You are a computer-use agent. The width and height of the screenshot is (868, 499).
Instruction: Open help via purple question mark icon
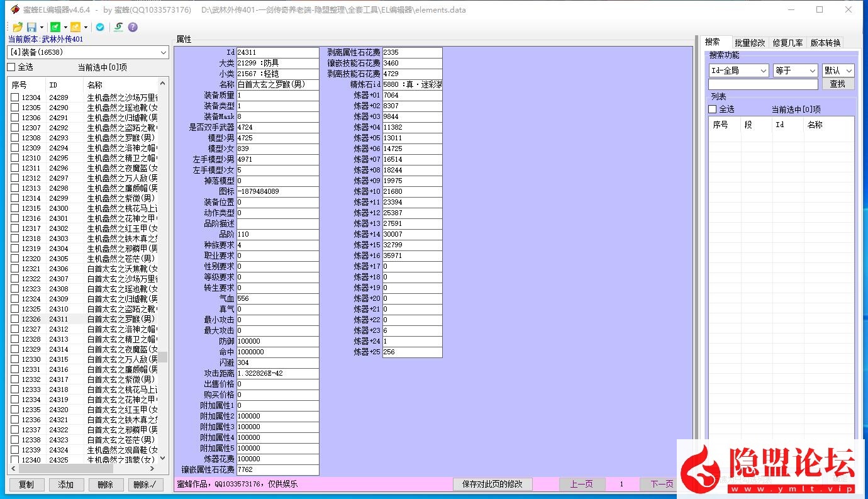(x=133, y=27)
